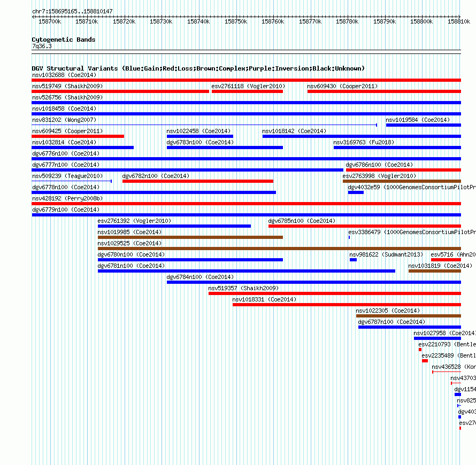The height and width of the screenshot is (465, 476).
Task: Click the DGV Structural Variants track title
Action: point(198,68)
